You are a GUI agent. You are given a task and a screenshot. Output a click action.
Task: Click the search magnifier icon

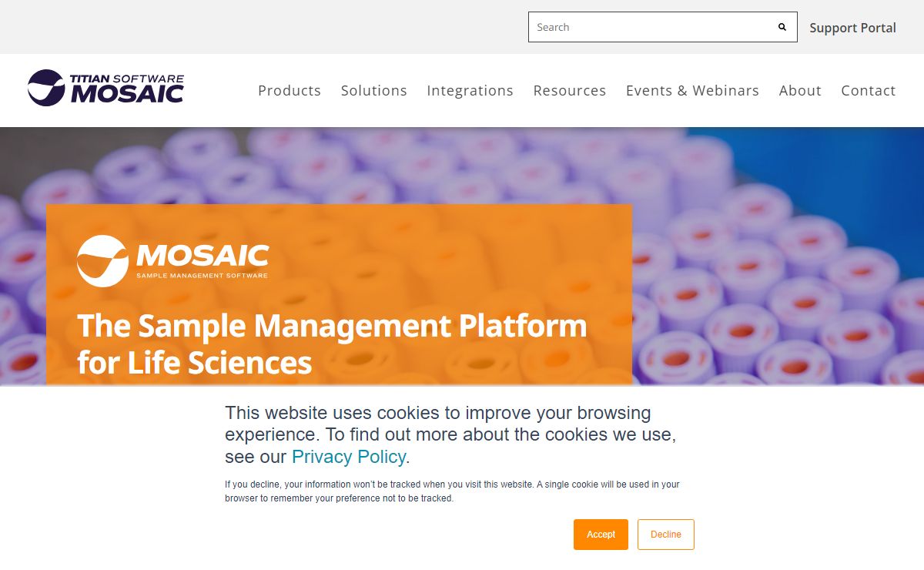(782, 27)
